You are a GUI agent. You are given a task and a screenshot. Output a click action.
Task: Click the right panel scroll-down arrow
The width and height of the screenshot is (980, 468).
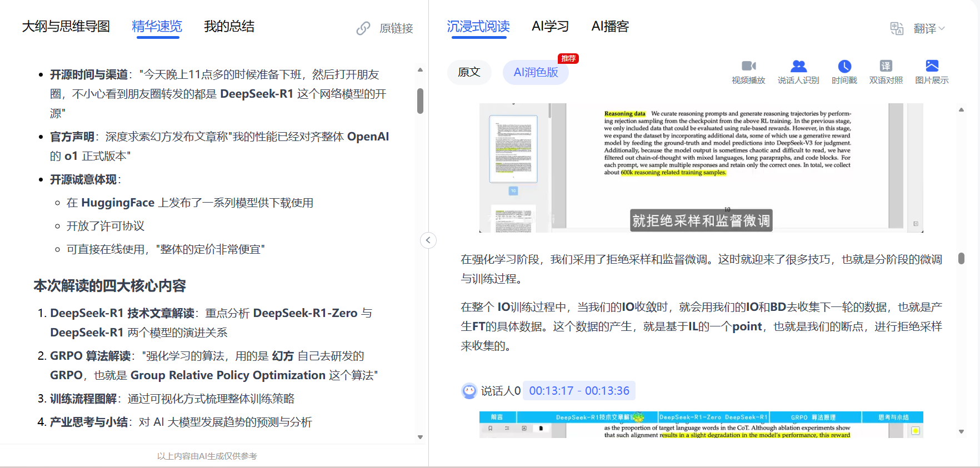pos(961,431)
